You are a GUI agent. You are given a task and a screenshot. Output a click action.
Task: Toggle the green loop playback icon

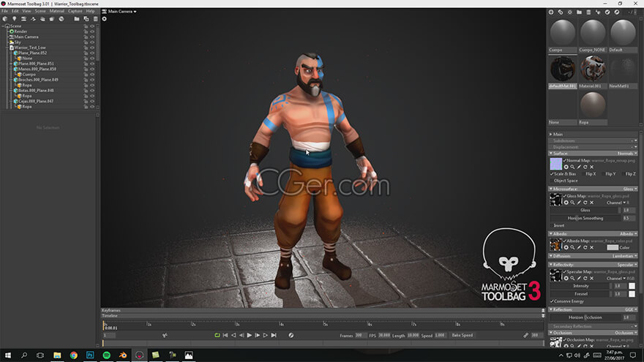pyautogui.click(x=217, y=336)
